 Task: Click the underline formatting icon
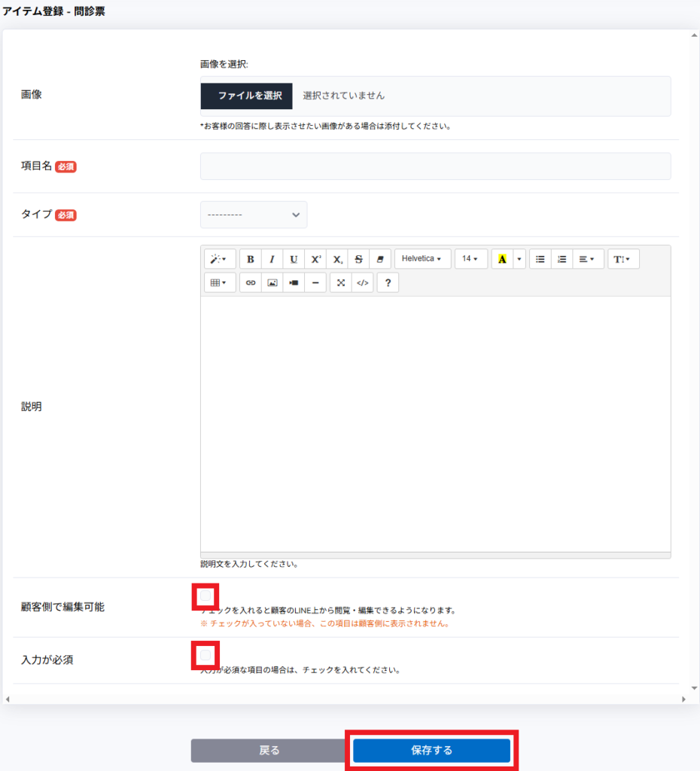tap(294, 259)
